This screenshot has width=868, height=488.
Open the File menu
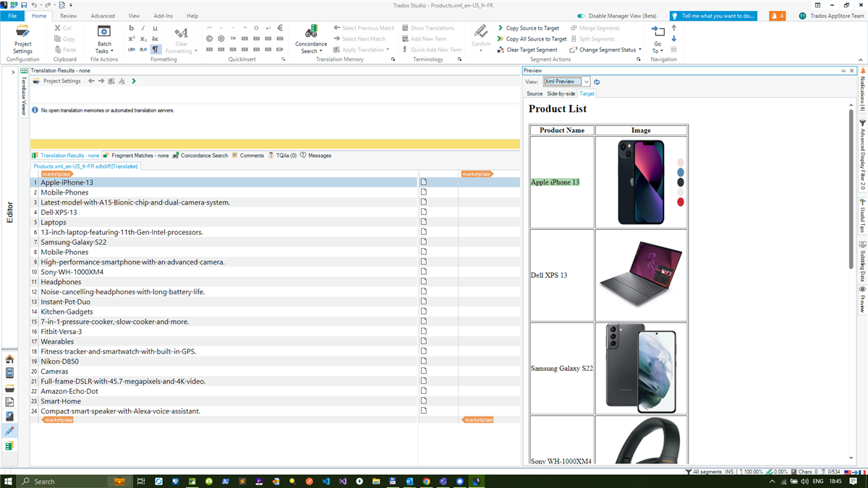(13, 15)
